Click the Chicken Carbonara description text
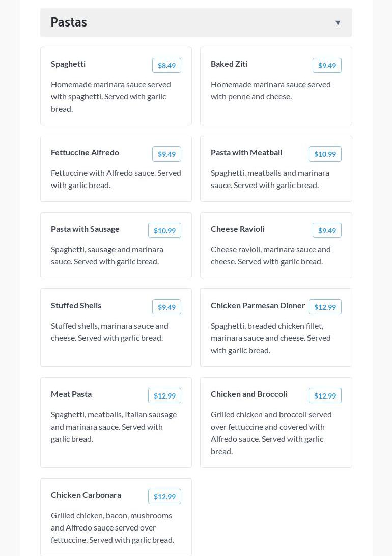The image size is (392, 556). tap(113, 527)
